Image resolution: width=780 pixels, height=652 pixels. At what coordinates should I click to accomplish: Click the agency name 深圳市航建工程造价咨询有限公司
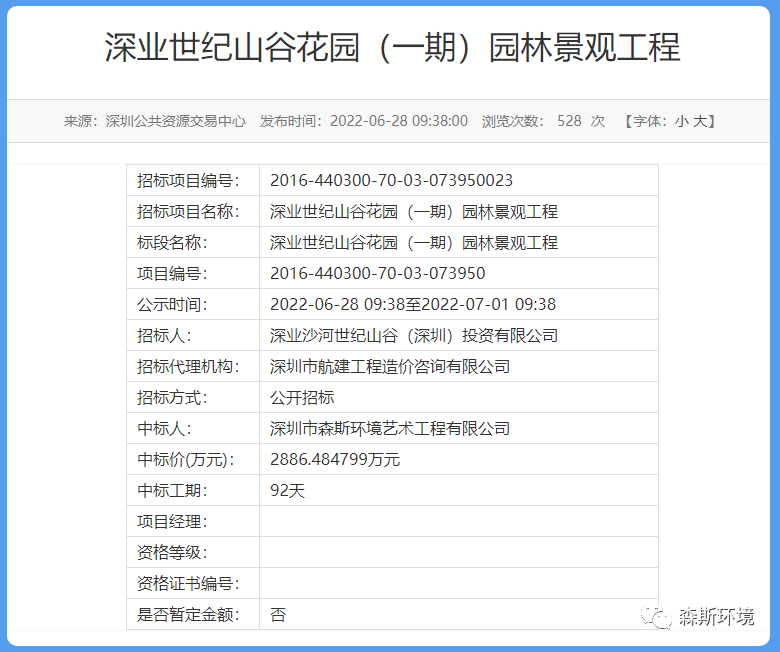coord(389,367)
